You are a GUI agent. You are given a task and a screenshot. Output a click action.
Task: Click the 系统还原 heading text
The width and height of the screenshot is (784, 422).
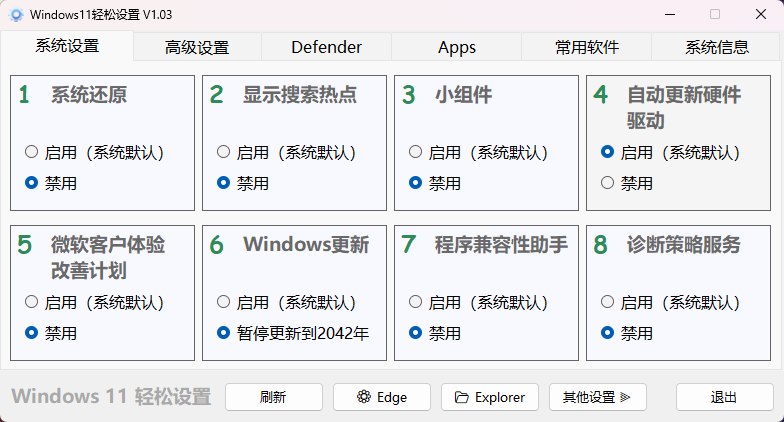point(89,95)
